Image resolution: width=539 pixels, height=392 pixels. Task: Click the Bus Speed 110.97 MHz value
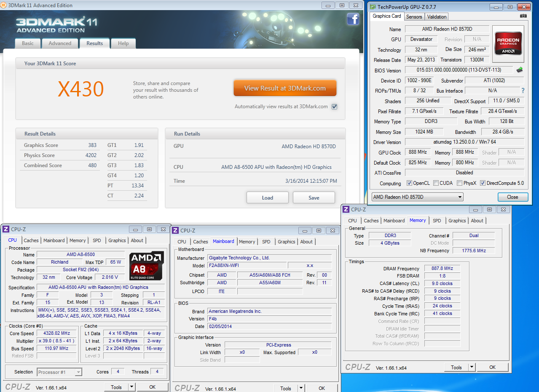click(56, 349)
